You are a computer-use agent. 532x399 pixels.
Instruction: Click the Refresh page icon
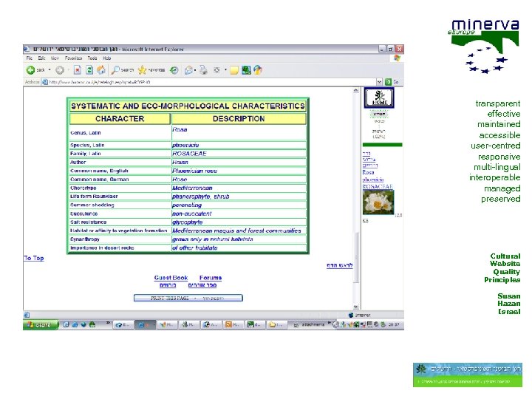point(89,70)
